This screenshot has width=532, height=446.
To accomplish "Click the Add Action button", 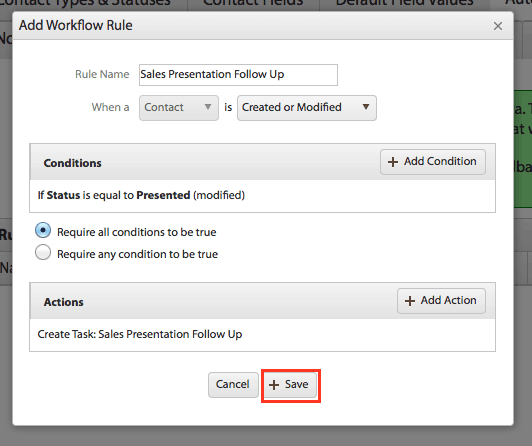I will pyautogui.click(x=441, y=301).
